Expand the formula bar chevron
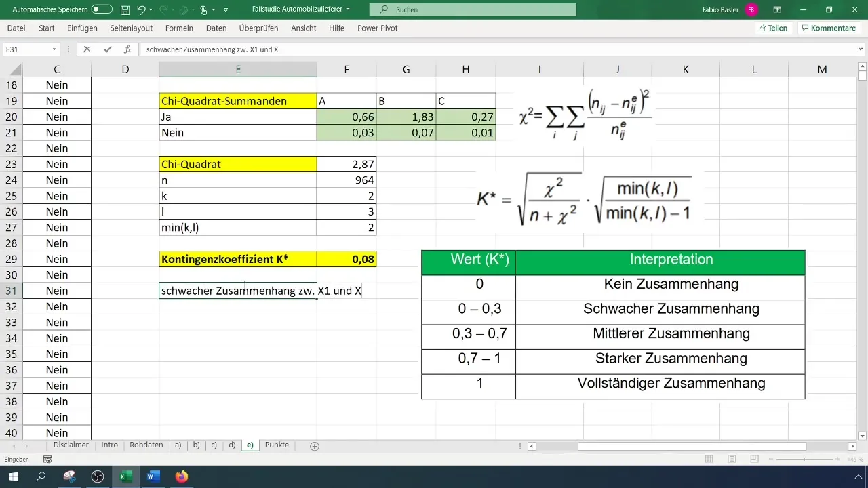868x488 pixels. point(861,49)
